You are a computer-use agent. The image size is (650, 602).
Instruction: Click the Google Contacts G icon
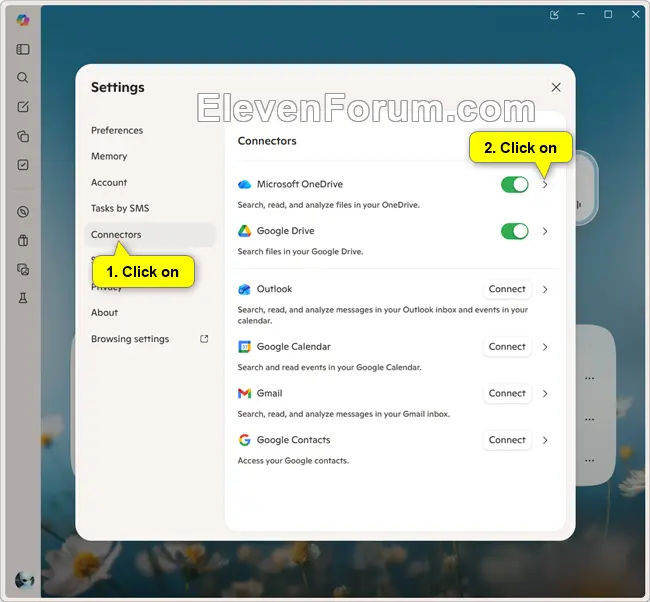click(x=245, y=440)
